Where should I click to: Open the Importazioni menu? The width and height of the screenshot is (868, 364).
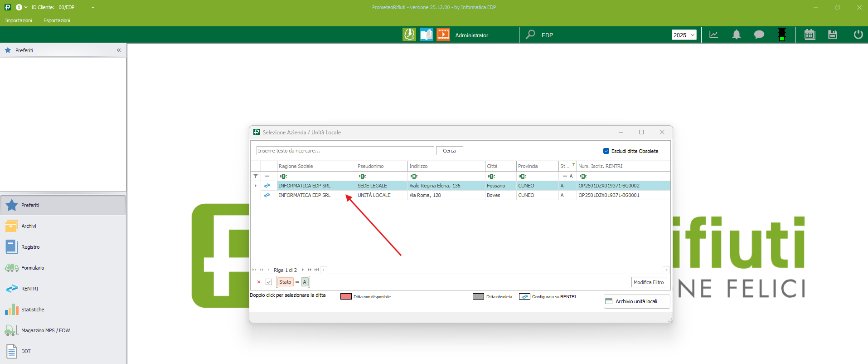19,20
